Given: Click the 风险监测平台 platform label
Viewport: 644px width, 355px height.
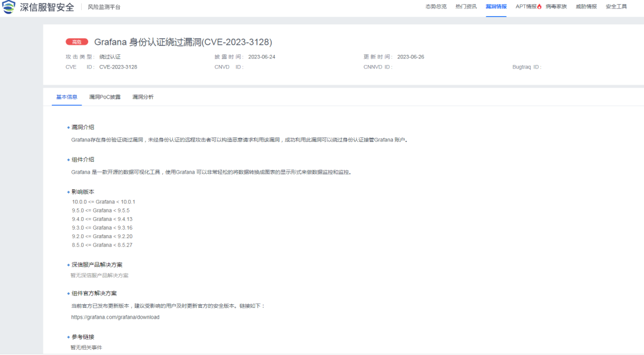Looking at the screenshot, I should 104,7.
